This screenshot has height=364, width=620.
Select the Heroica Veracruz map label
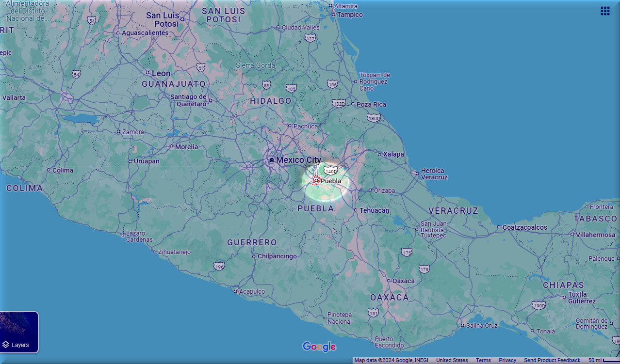[434, 174]
